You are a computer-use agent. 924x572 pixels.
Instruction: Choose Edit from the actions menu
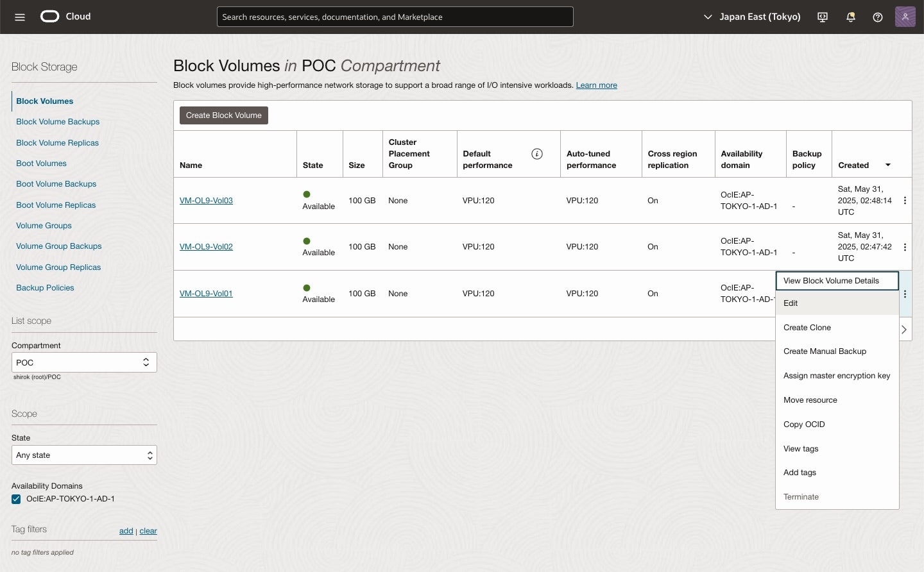tap(837, 303)
